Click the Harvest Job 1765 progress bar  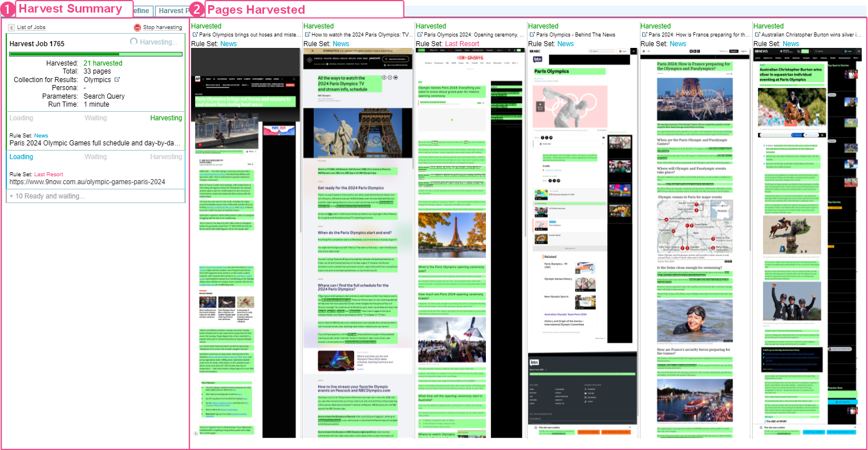click(96, 54)
